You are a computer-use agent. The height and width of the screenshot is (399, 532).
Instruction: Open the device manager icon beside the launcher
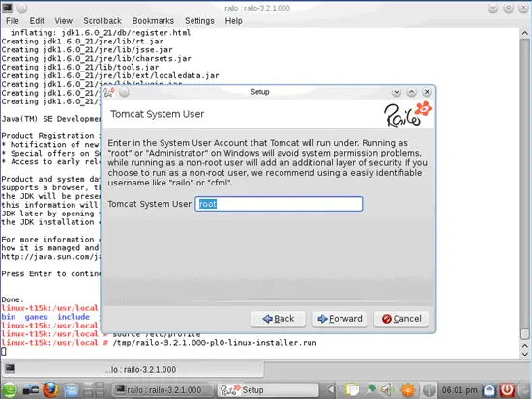[x=31, y=390]
